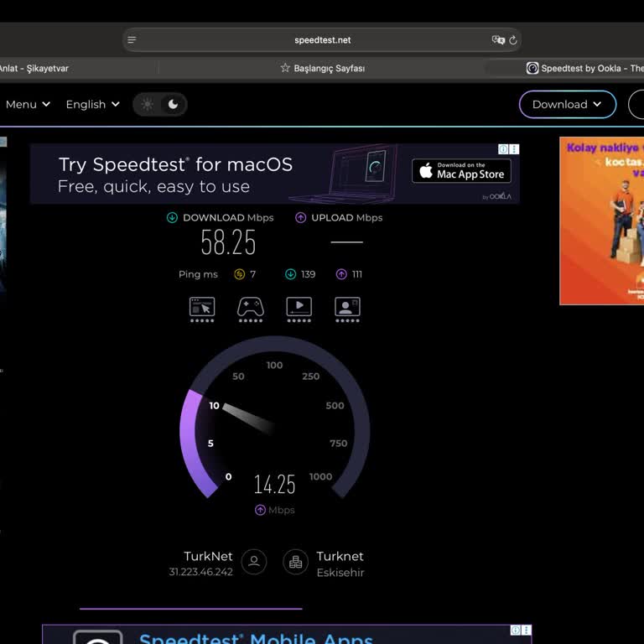The width and height of the screenshot is (644, 644).
Task: Click the Turknet server name
Action: (340, 556)
